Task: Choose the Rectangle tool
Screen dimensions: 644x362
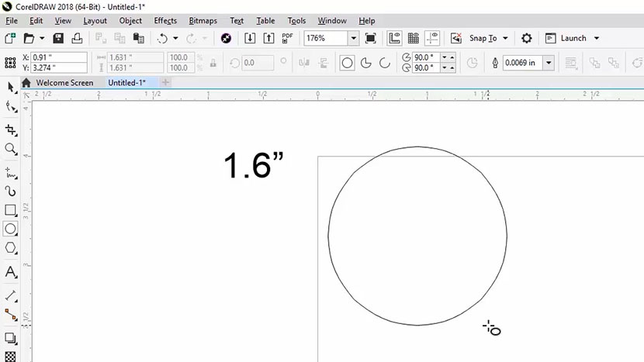Action: tap(11, 210)
